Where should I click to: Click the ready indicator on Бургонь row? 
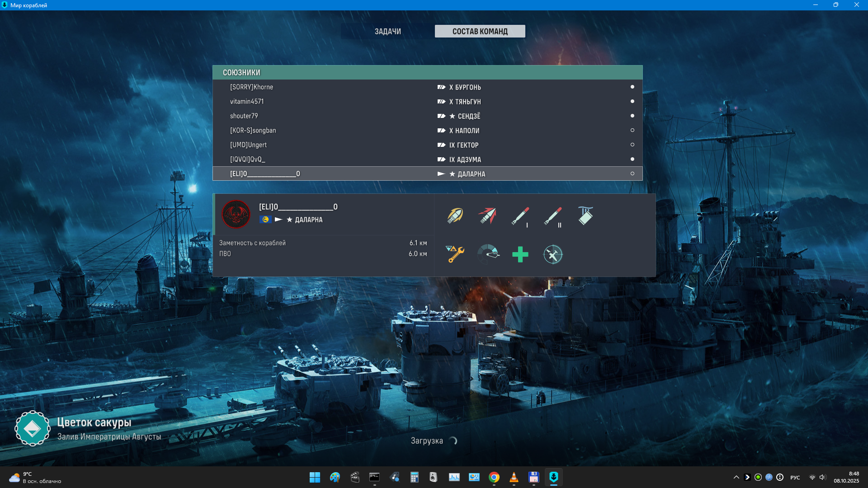(x=632, y=87)
